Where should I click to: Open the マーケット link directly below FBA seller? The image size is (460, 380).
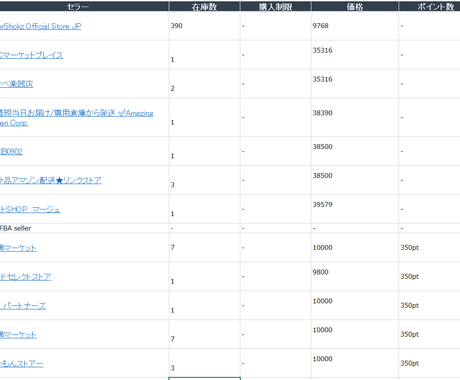click(18, 248)
